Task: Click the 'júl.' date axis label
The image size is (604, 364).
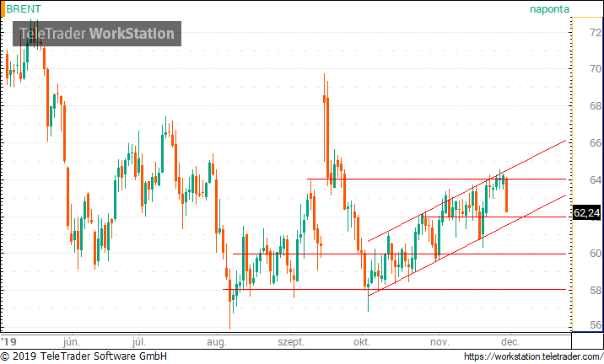Action: click(139, 342)
